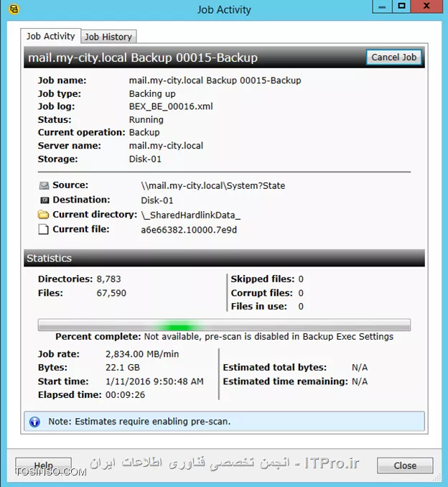
Task: Click Job rate 2,834.00 MB/min
Action: [142, 354]
